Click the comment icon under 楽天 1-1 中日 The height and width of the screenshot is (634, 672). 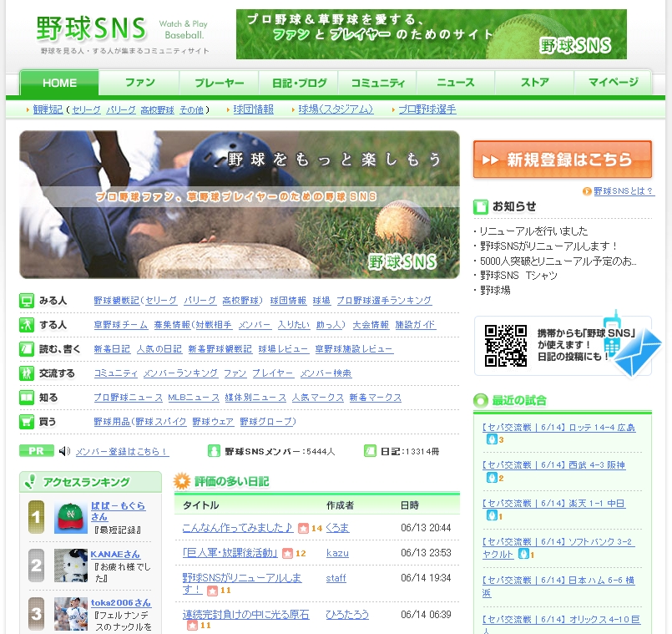click(x=491, y=515)
